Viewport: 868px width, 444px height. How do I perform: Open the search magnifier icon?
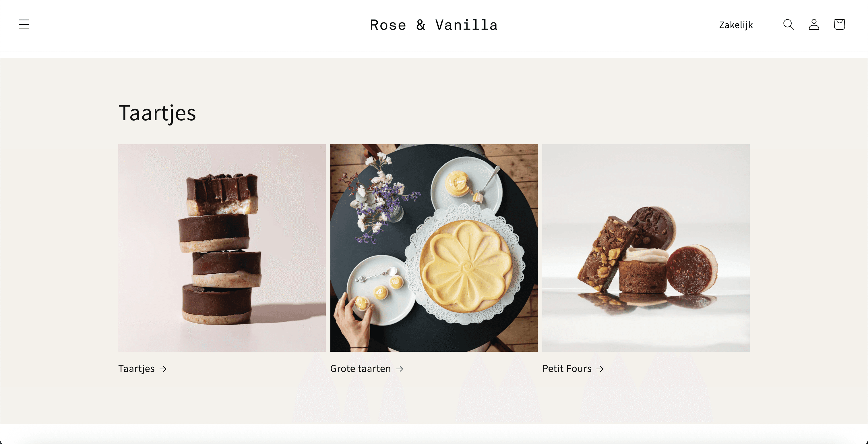[788, 25]
